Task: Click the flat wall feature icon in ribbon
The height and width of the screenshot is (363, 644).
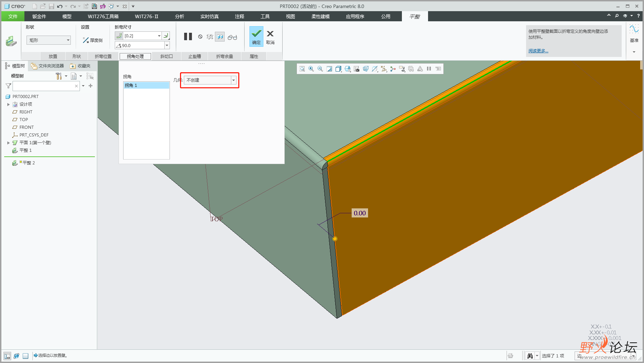Action: pyautogui.click(x=11, y=41)
